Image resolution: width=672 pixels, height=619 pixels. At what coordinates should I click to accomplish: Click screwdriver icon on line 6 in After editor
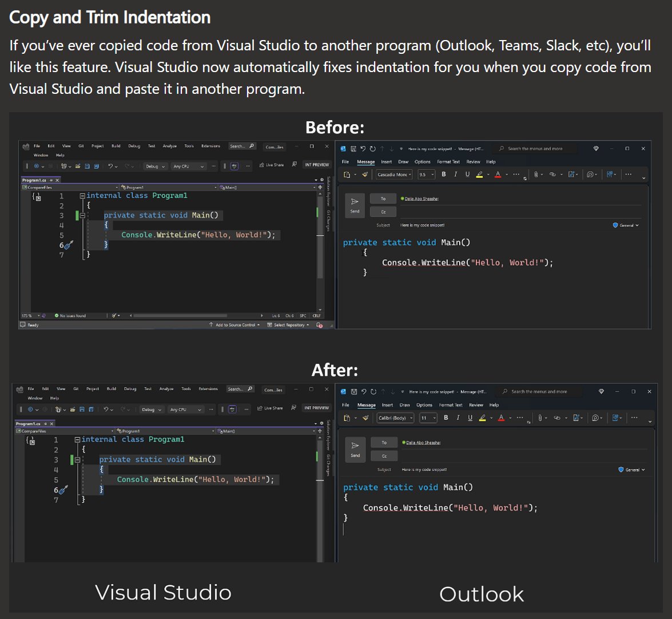click(63, 490)
